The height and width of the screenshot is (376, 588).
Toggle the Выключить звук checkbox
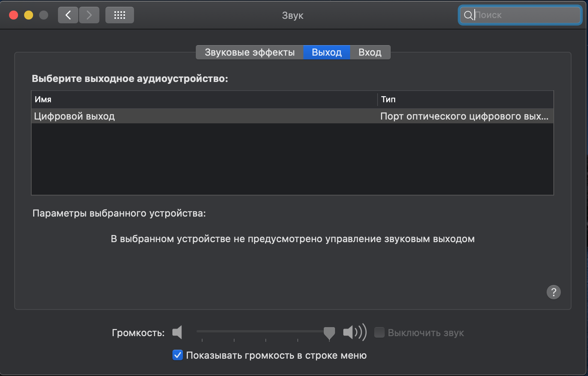[x=379, y=332]
